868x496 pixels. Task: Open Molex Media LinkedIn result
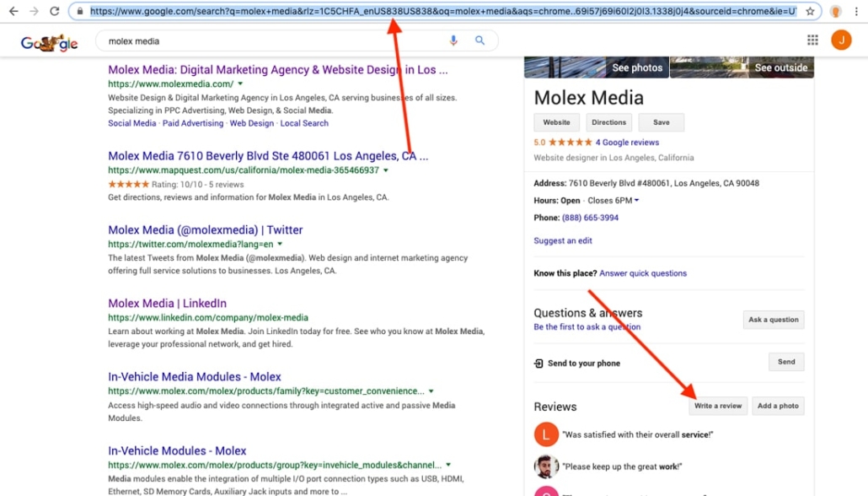(x=167, y=303)
